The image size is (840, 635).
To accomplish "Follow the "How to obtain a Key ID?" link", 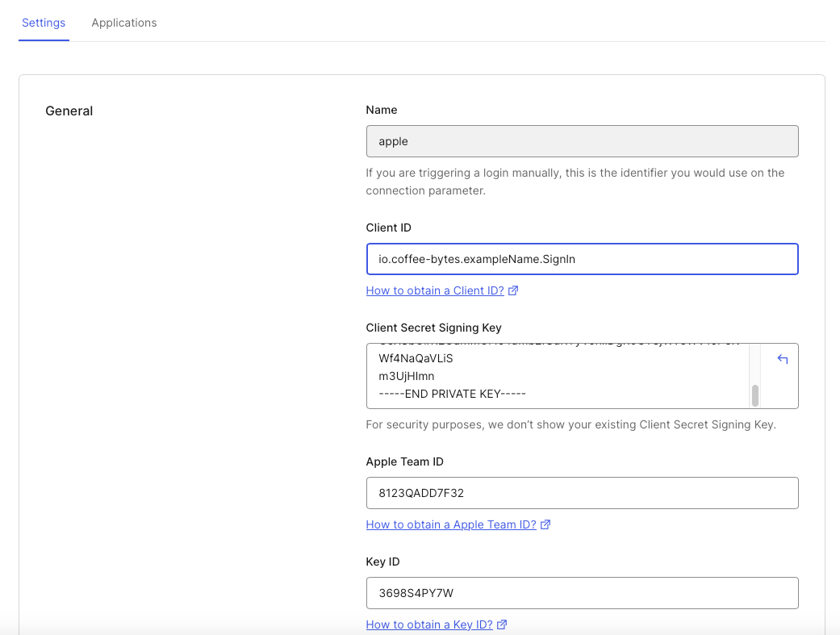I will point(429,625).
